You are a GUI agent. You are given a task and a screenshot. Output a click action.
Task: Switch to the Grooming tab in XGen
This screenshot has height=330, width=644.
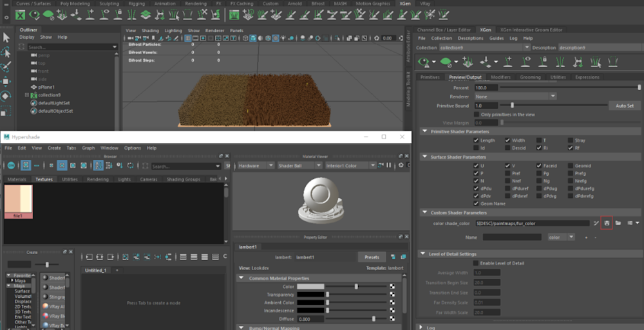click(x=530, y=77)
